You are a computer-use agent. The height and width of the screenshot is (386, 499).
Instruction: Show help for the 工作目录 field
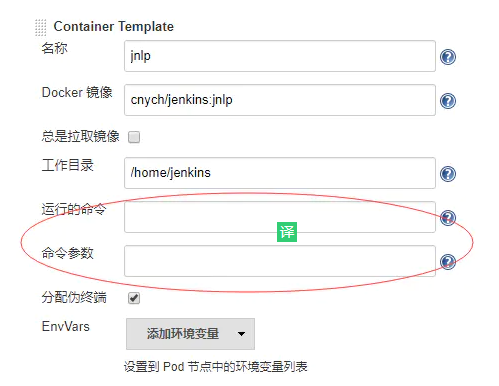coord(448,174)
